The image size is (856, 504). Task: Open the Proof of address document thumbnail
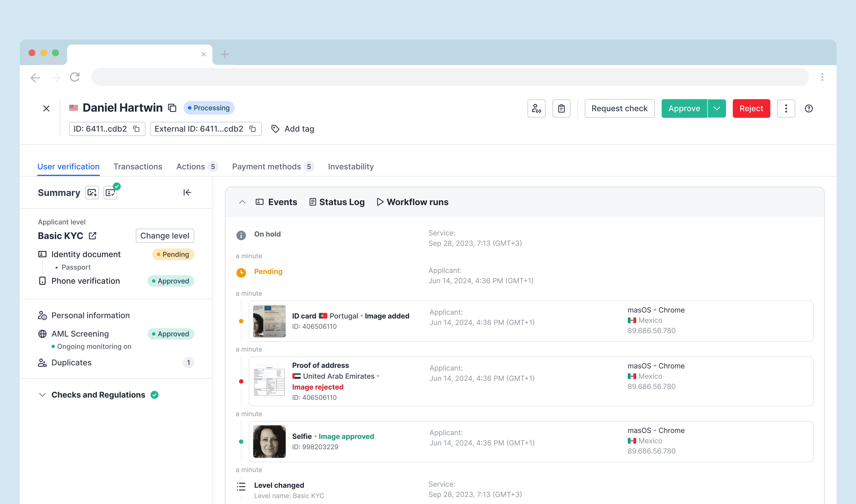[x=269, y=381]
